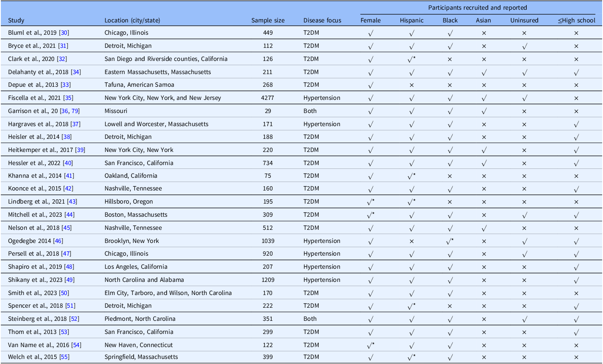Select the Hispanic cross in Depue et al. row
This screenshot has width=603, height=364.
(x=412, y=85)
